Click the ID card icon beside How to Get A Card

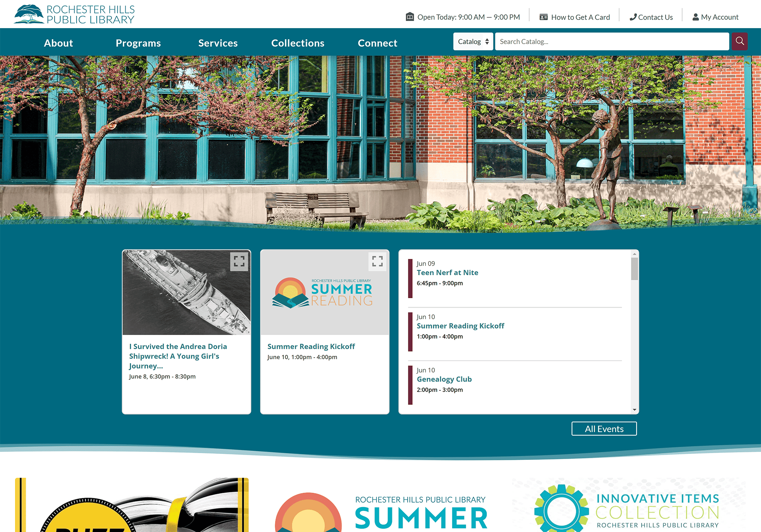point(543,17)
